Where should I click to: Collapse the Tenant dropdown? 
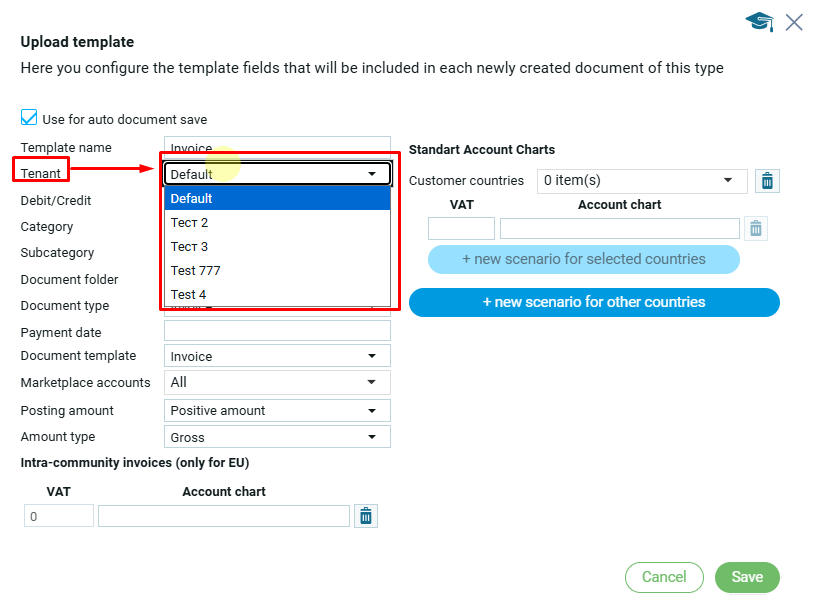tap(372, 174)
